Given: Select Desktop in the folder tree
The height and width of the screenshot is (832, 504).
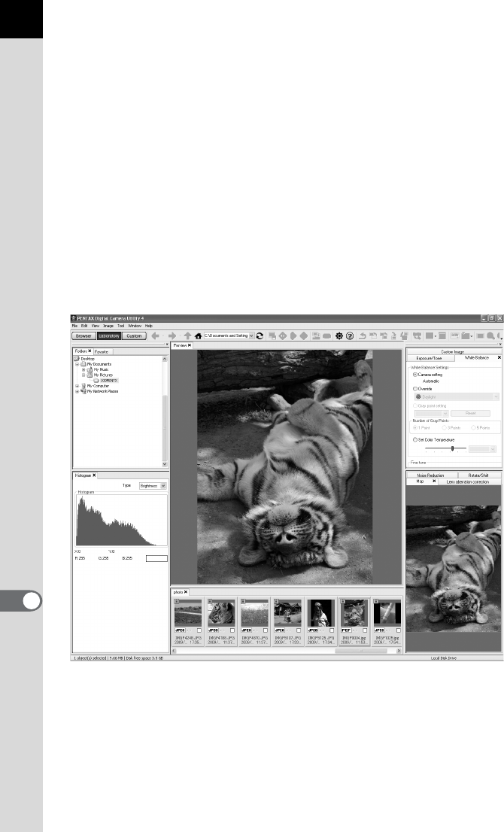Looking at the screenshot, I should pos(87,360).
